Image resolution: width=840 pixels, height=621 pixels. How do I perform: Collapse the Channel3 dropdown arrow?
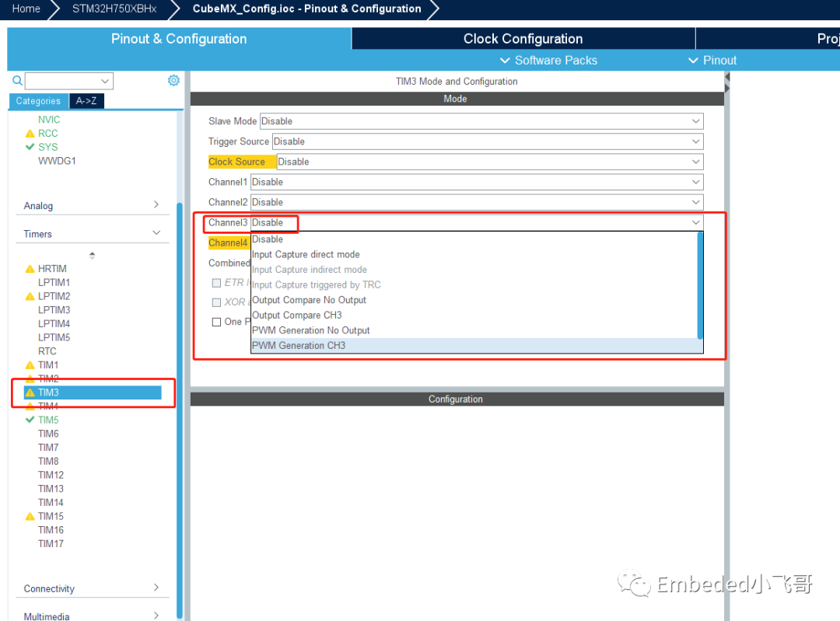pyautogui.click(x=695, y=223)
